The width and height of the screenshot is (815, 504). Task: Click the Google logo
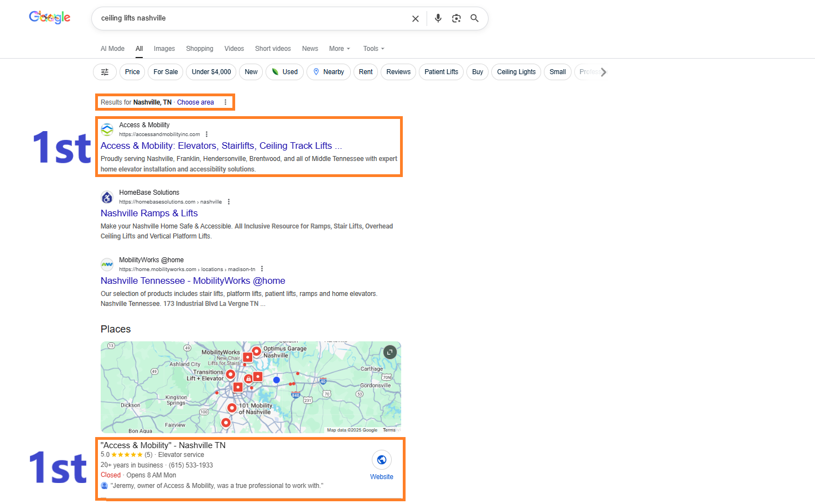pyautogui.click(x=50, y=18)
